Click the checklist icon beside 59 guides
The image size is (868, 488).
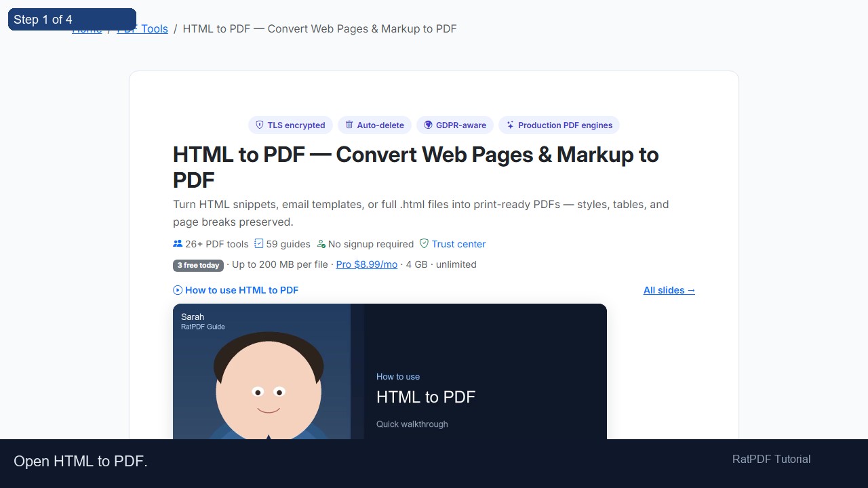(258, 244)
